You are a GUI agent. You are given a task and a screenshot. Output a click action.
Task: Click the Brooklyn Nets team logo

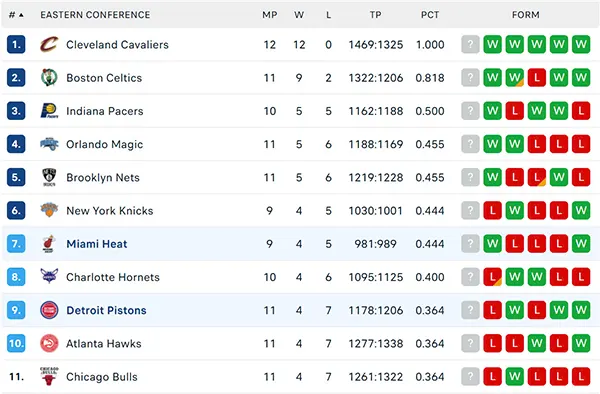49,177
